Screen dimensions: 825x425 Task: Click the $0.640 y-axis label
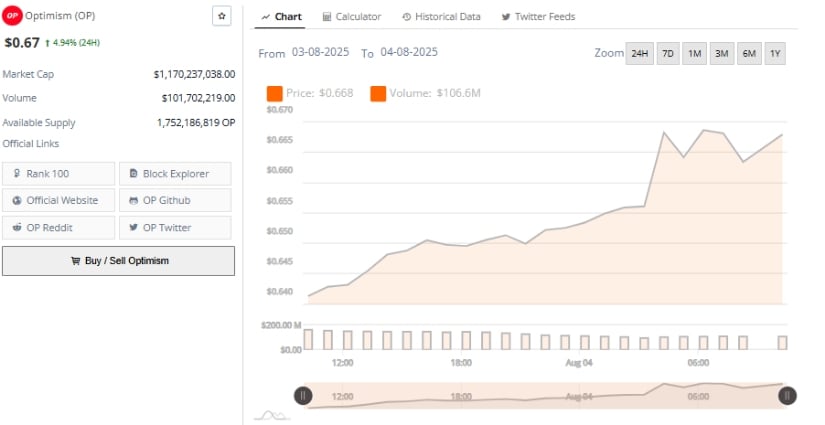(279, 291)
